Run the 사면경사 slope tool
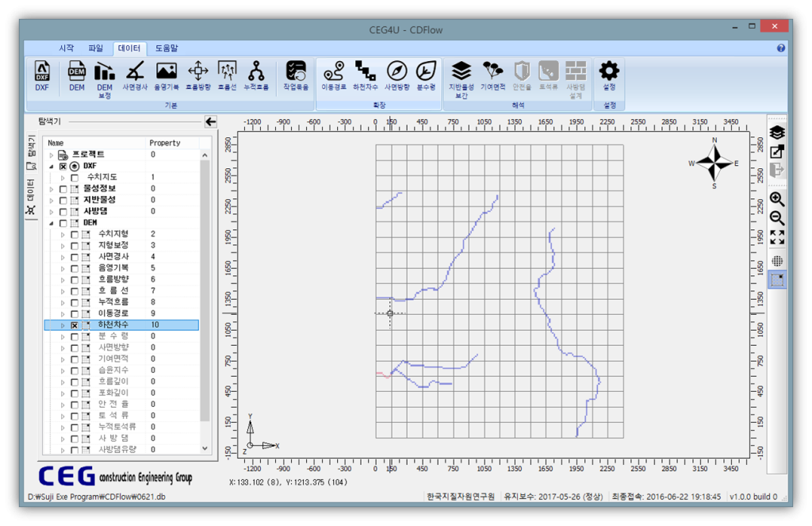Screen dimensions: 812x526 point(135,76)
